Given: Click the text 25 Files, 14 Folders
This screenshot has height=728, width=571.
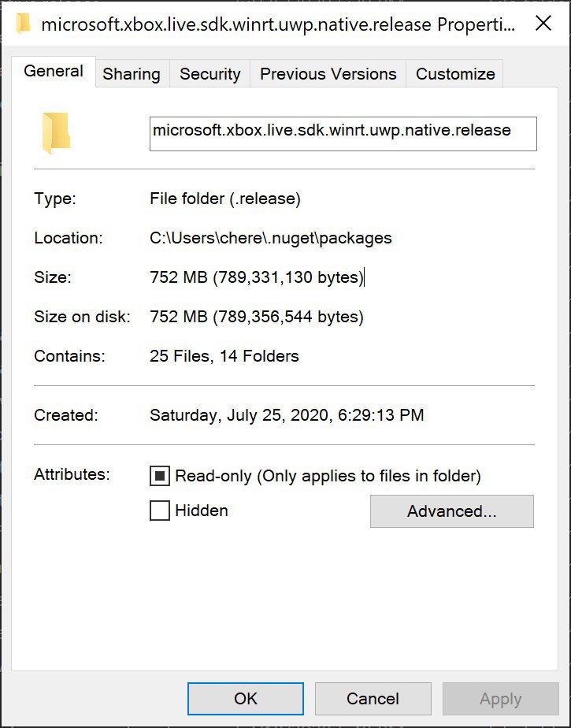Looking at the screenshot, I should coord(224,356).
